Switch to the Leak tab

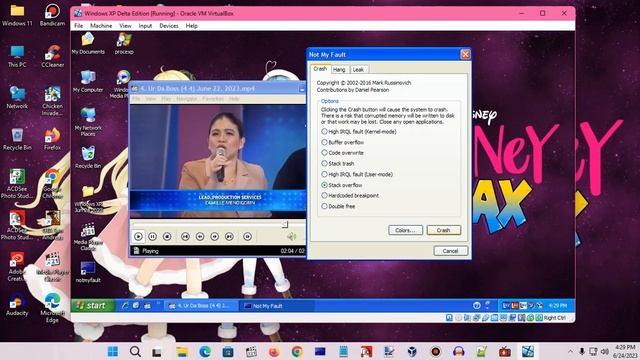click(358, 70)
